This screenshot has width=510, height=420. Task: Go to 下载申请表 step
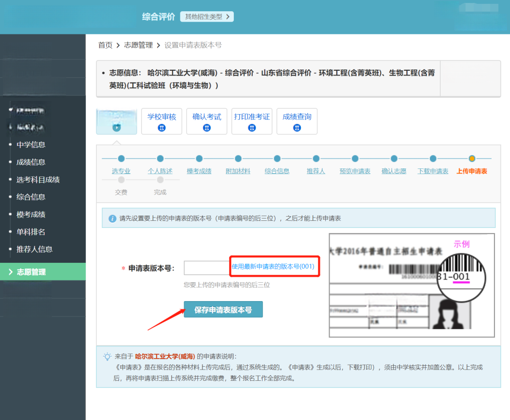coord(433,171)
